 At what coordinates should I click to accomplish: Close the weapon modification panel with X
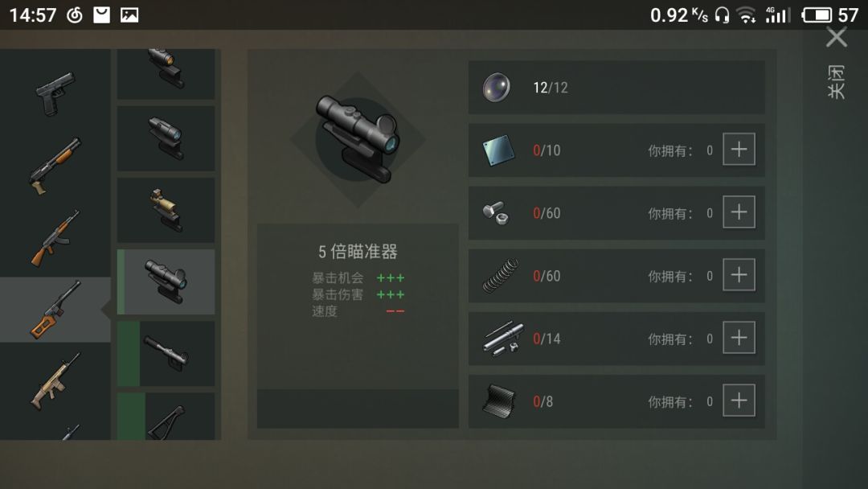[837, 38]
